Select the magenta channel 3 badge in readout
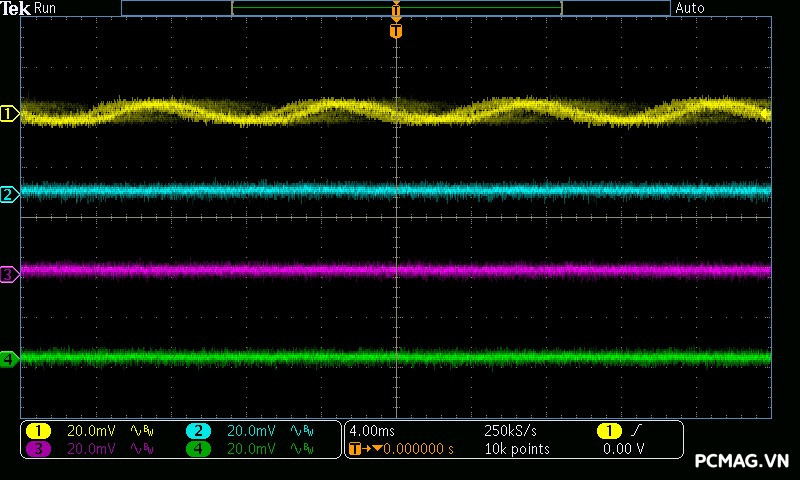 point(38,449)
